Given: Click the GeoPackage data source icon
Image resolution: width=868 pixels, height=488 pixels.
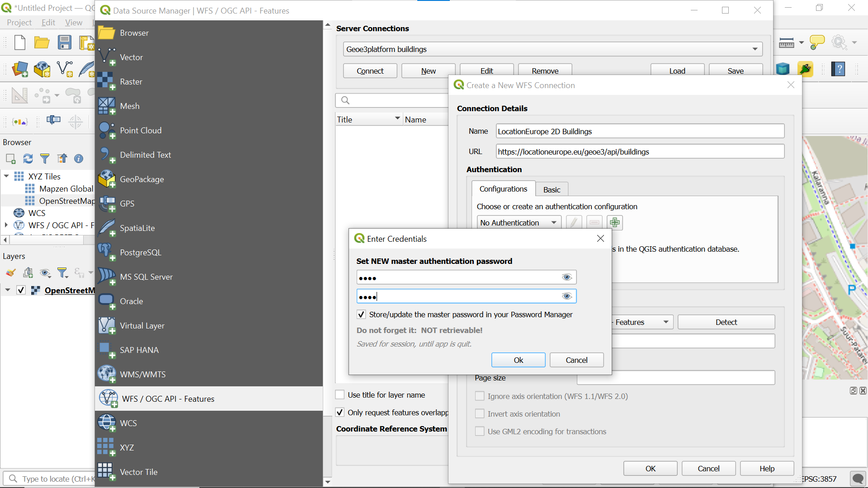Looking at the screenshot, I should point(106,179).
